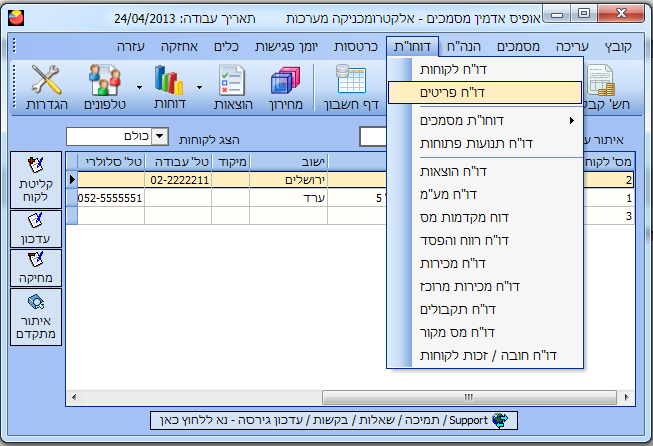
Task: Select highlighted דו"ח פריטים menu entry
Action: click(x=485, y=92)
